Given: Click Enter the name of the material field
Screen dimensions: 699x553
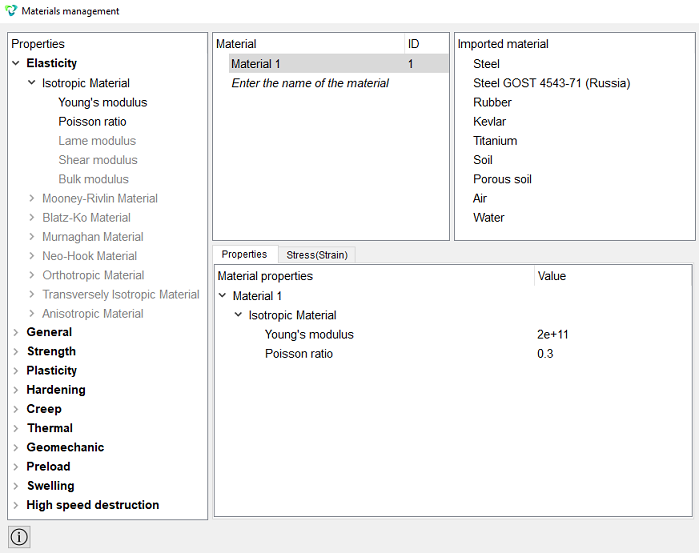Looking at the screenshot, I should click(x=310, y=83).
